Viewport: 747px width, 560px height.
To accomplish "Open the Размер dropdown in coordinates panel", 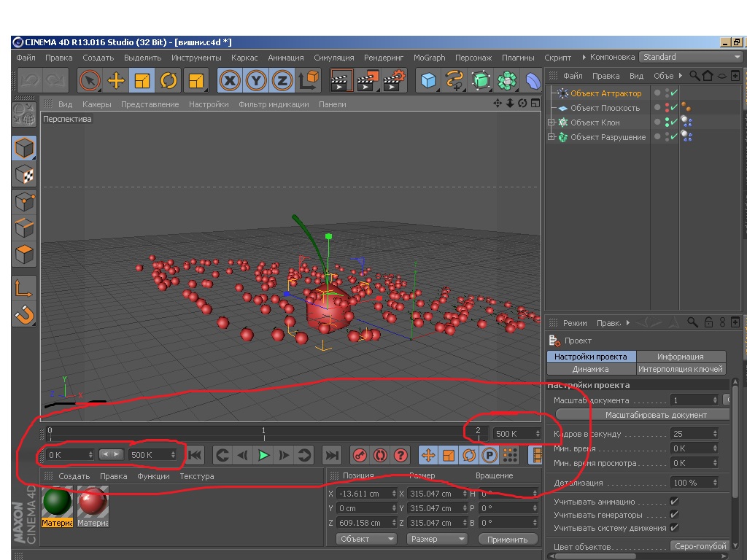I will (x=437, y=539).
